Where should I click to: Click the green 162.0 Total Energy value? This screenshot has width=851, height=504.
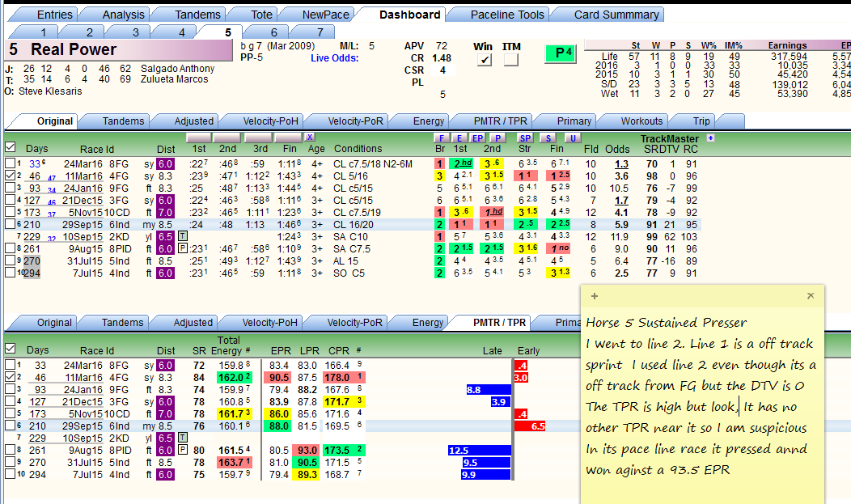pyautogui.click(x=234, y=378)
